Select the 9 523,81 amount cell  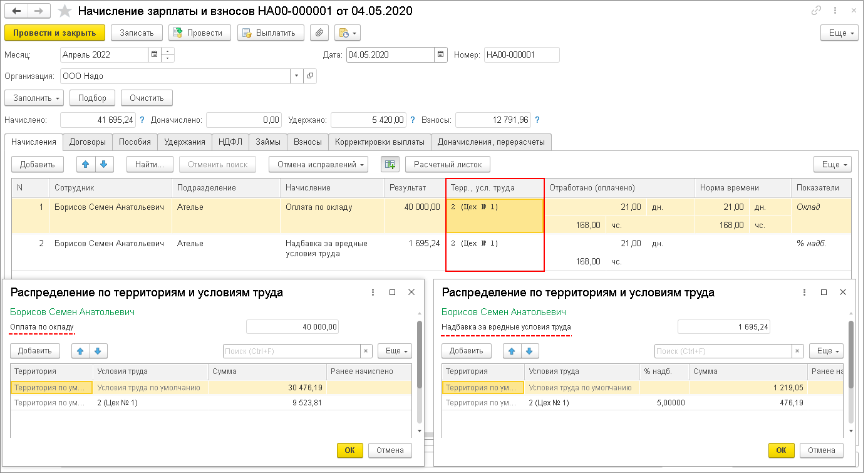click(267, 403)
